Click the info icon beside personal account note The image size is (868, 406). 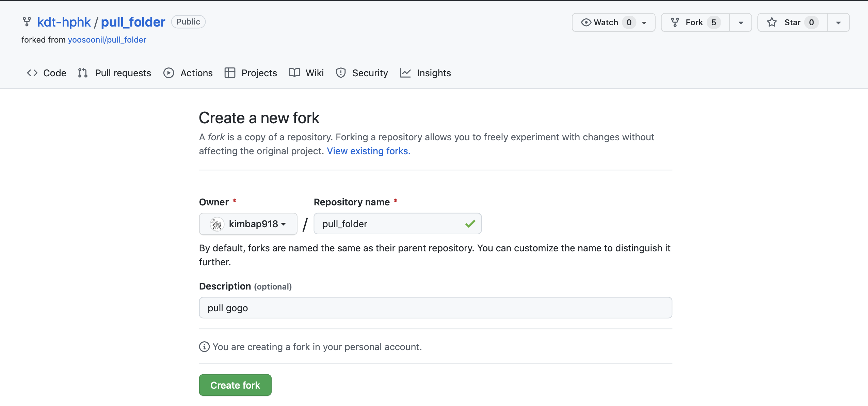[204, 347]
